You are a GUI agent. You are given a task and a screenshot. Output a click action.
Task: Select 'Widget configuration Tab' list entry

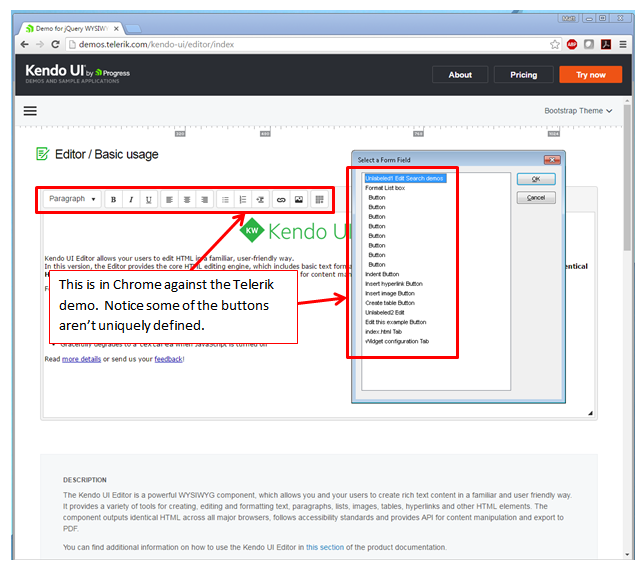[397, 341]
